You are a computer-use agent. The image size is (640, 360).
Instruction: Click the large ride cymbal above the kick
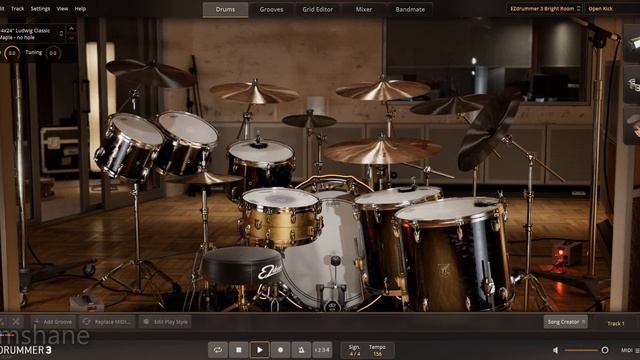click(382, 150)
